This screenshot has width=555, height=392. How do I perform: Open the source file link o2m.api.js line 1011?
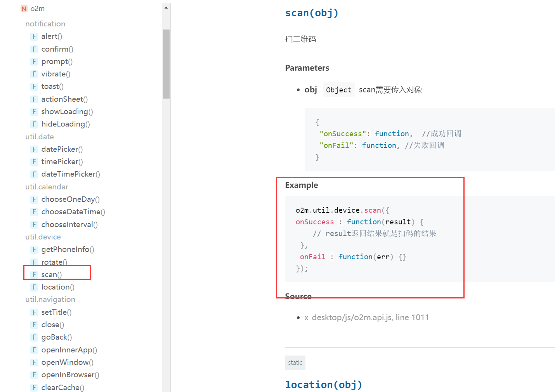click(x=366, y=317)
